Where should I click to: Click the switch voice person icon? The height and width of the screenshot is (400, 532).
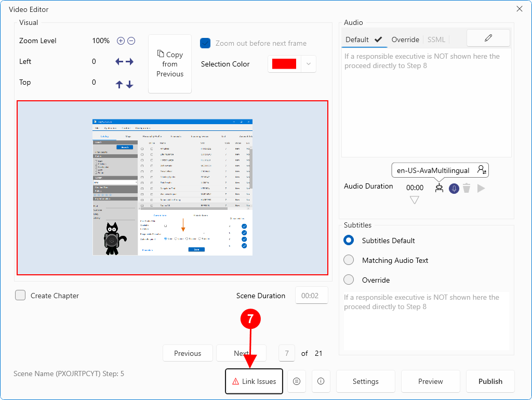tap(482, 170)
